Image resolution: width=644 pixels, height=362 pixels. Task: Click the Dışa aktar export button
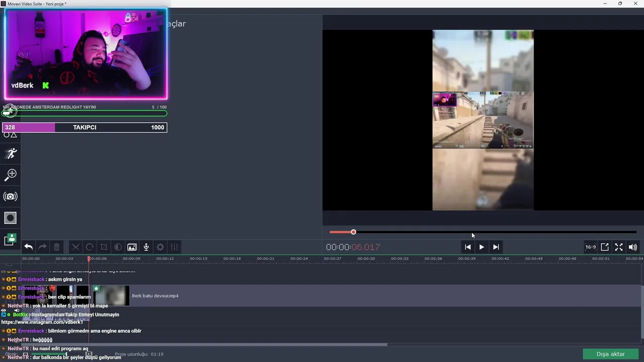coord(610,354)
